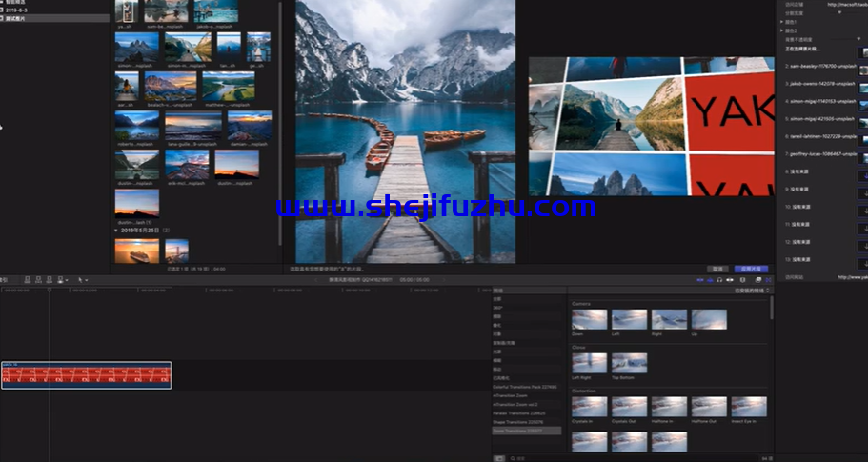
Task: Click drop zone 11 down-arrow well
Action: tap(862, 229)
